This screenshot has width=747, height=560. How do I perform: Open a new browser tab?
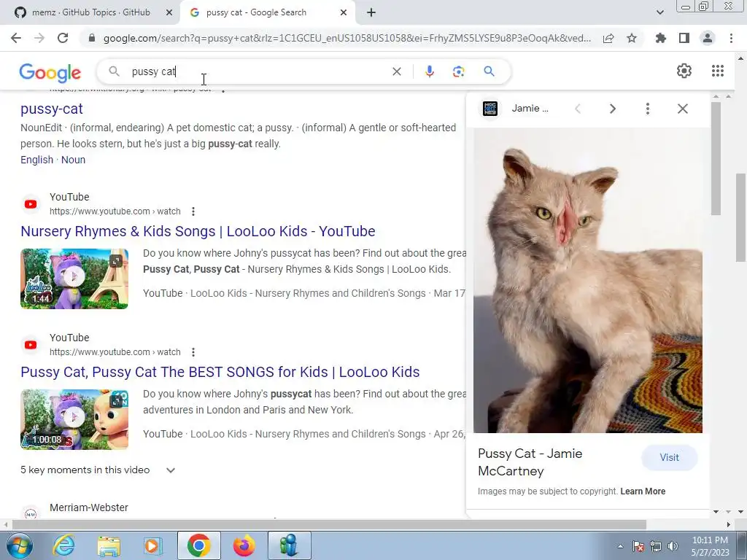(x=371, y=12)
